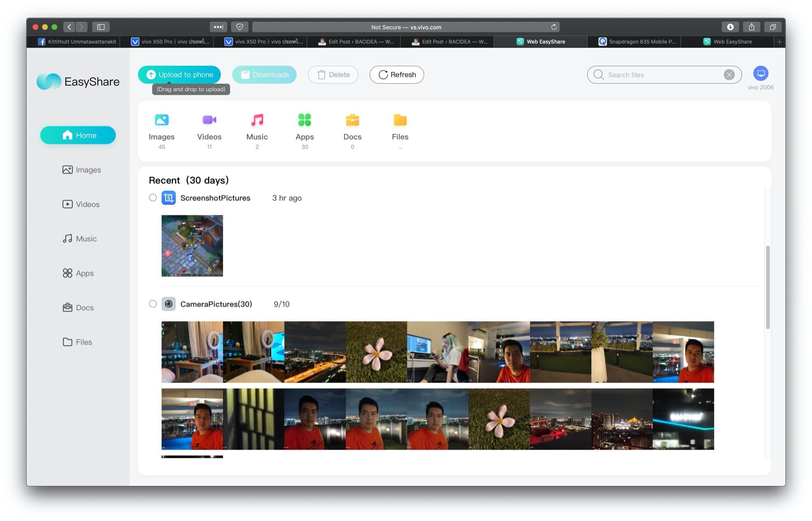This screenshot has height=521, width=812.
Task: Click the ScreenshotPictures folder icon
Action: point(168,198)
